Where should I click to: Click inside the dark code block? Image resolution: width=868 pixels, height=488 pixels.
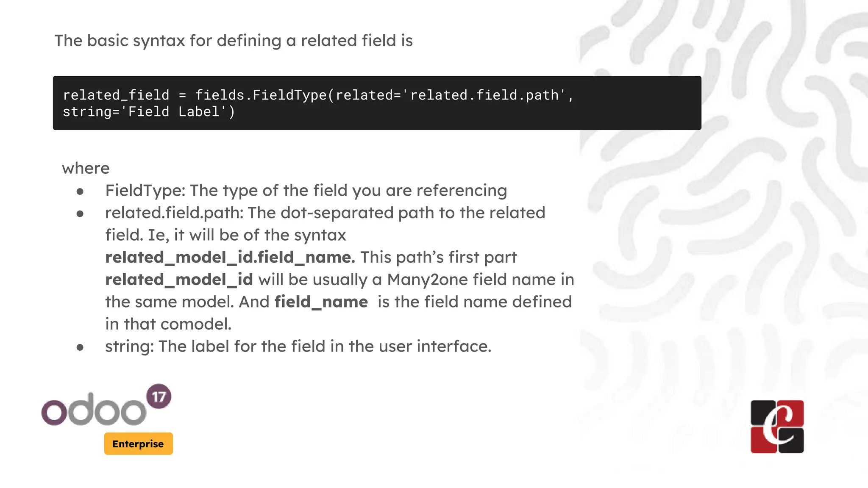click(377, 103)
